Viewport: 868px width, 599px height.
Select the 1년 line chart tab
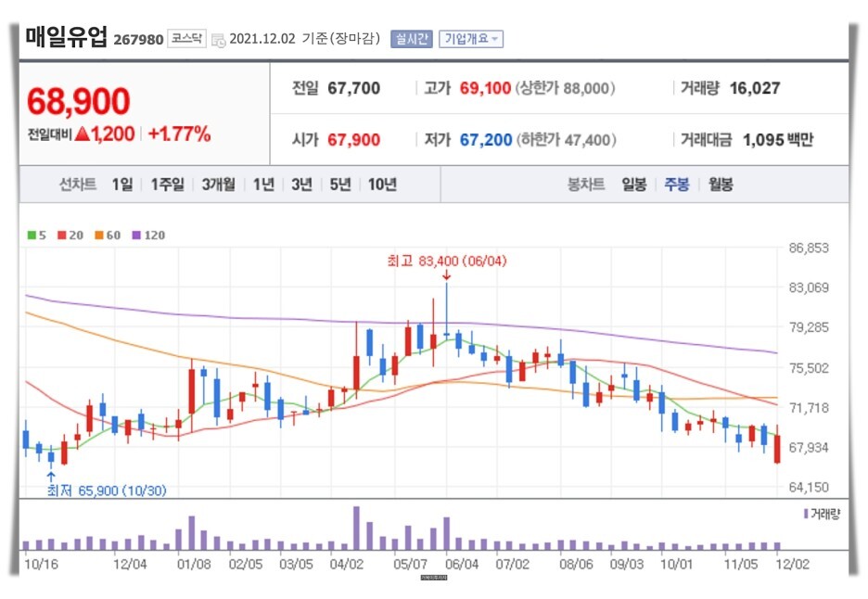(x=263, y=185)
